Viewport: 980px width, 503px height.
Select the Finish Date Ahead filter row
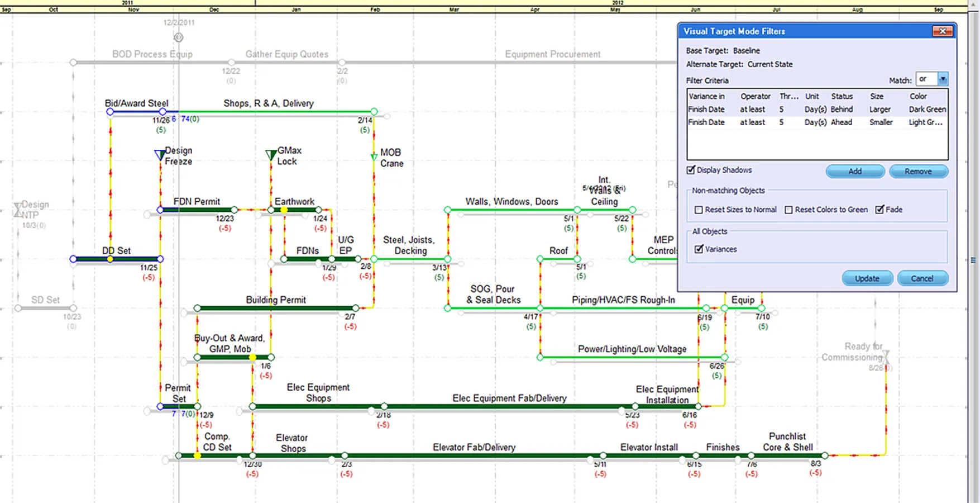[817, 122]
